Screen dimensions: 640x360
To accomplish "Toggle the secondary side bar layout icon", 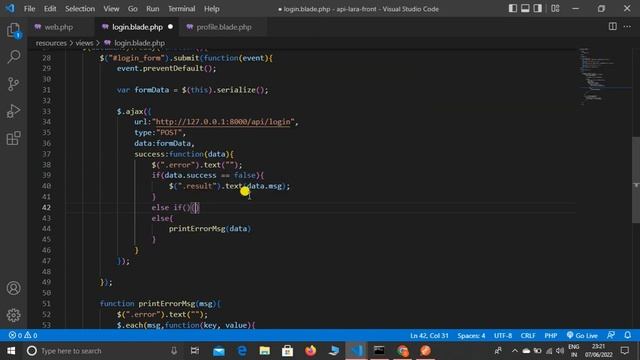I will pyautogui.click(x=538, y=9).
